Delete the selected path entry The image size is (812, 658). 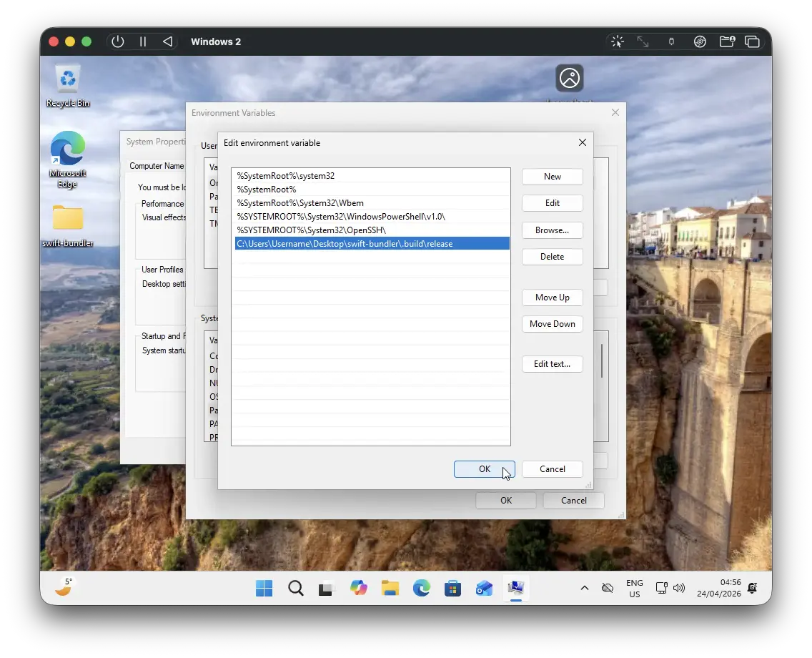(x=552, y=257)
